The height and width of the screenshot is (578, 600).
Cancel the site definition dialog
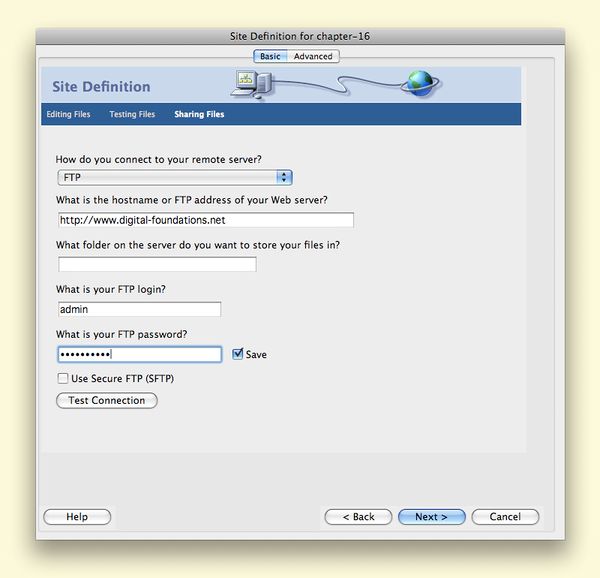click(x=505, y=517)
